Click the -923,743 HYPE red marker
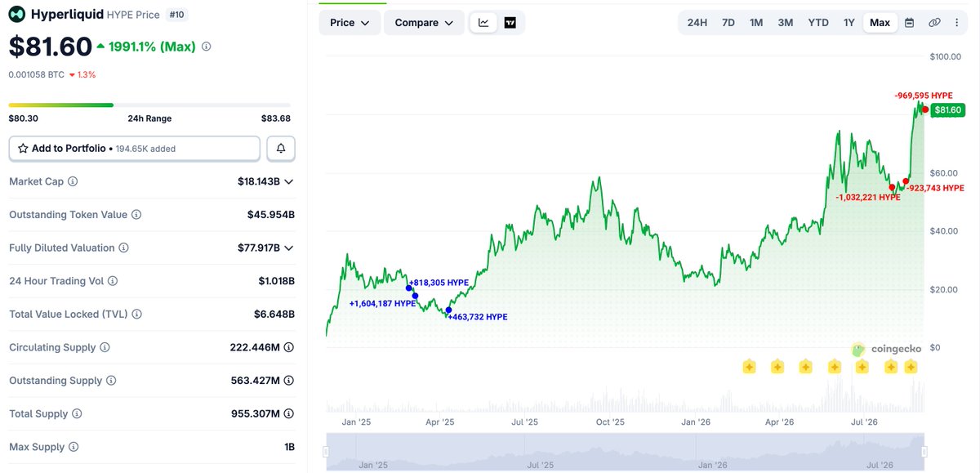The height and width of the screenshot is (473, 980). (x=906, y=181)
